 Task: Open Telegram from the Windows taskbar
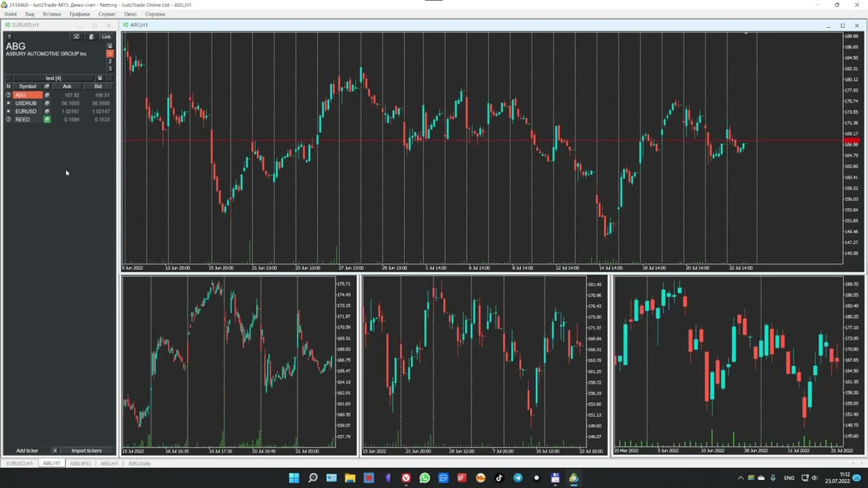pos(518,478)
